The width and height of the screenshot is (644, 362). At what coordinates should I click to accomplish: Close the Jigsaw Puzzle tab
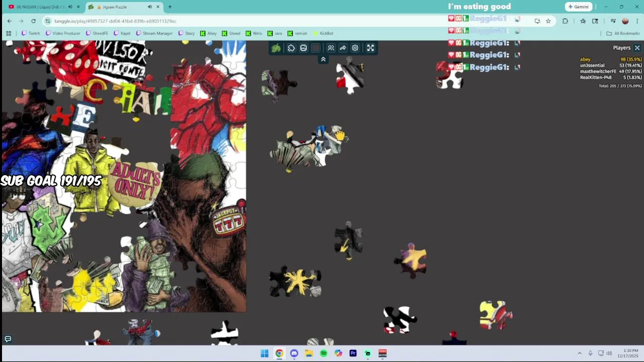coord(158,7)
